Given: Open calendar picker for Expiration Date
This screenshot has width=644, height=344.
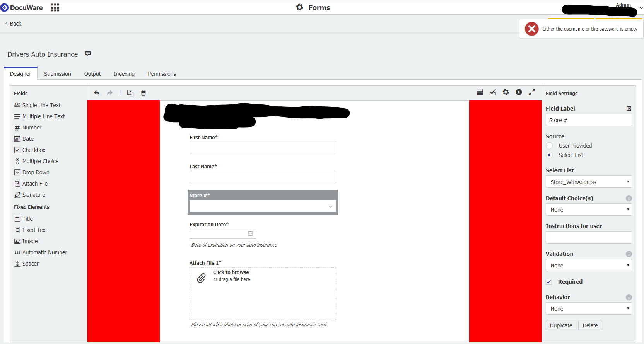Looking at the screenshot, I should tap(250, 233).
